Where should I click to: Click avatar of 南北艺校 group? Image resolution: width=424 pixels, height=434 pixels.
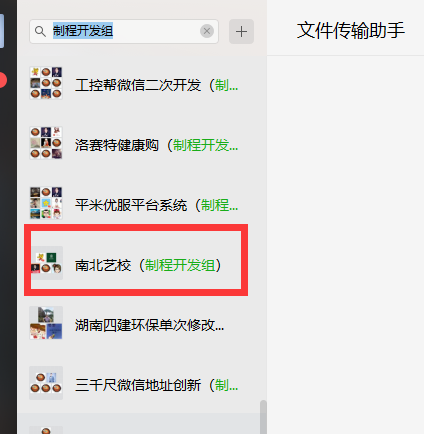[47, 263]
